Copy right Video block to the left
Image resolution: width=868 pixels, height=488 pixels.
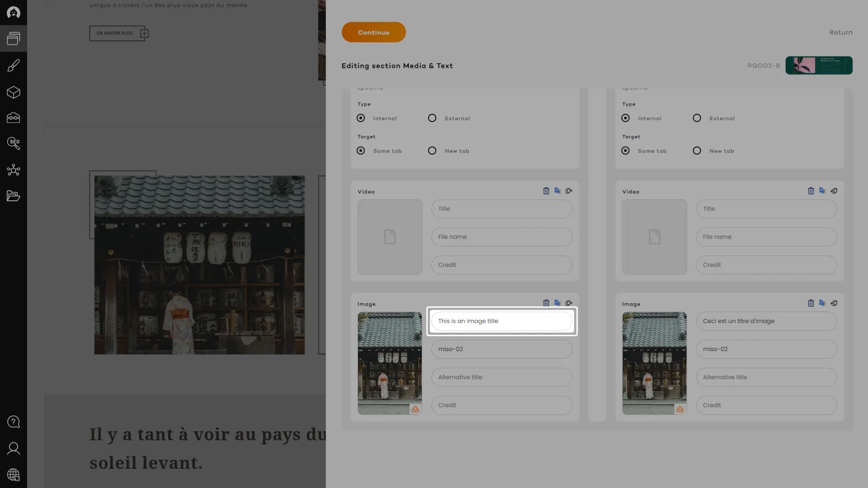[834, 191]
